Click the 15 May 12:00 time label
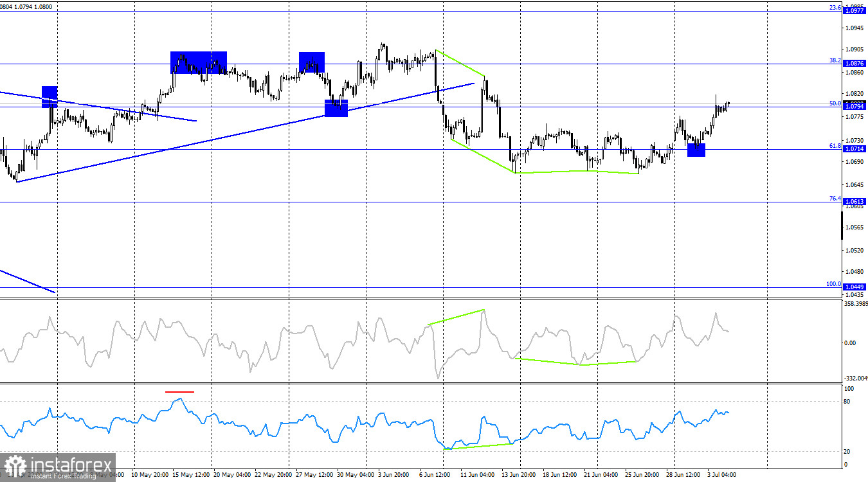 tap(190, 475)
